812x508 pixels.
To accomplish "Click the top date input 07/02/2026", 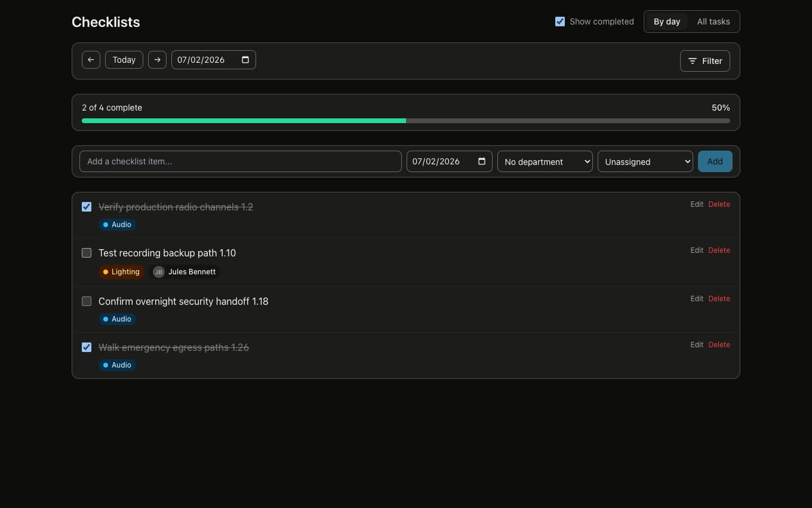I will [x=214, y=60].
